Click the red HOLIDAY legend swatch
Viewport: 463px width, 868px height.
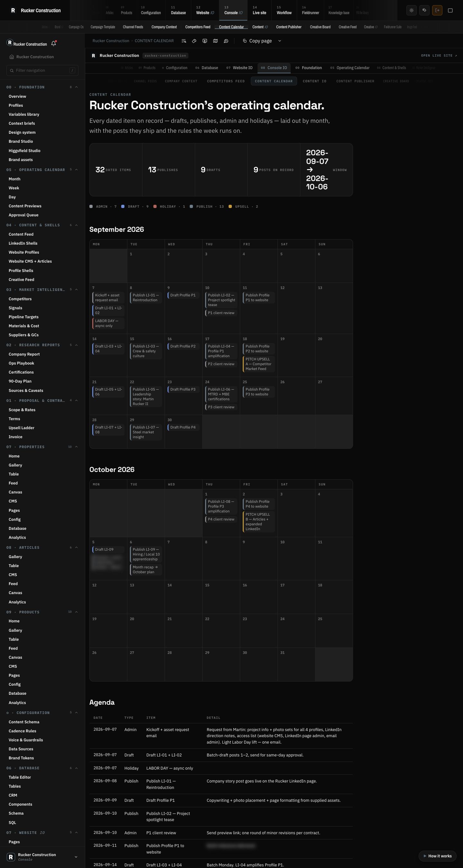point(155,207)
